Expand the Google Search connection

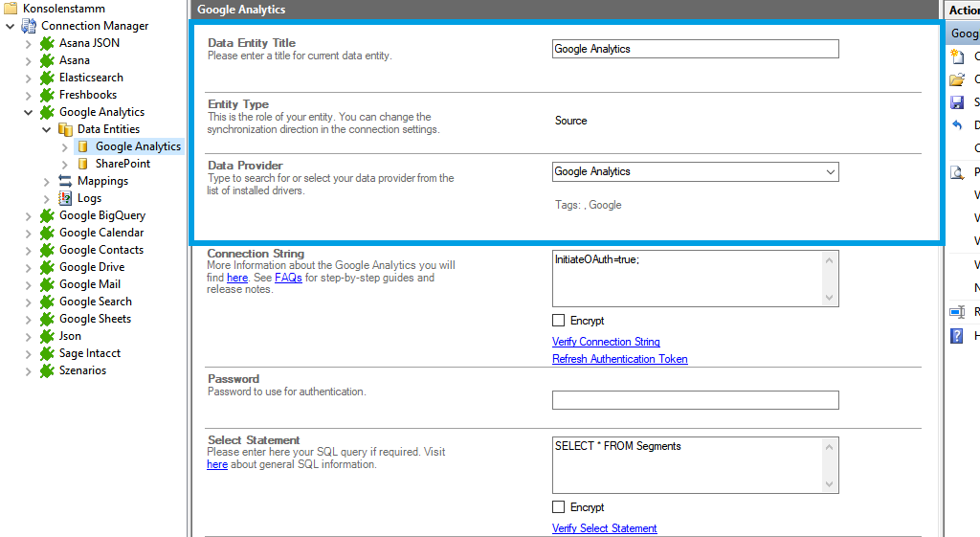[28, 302]
